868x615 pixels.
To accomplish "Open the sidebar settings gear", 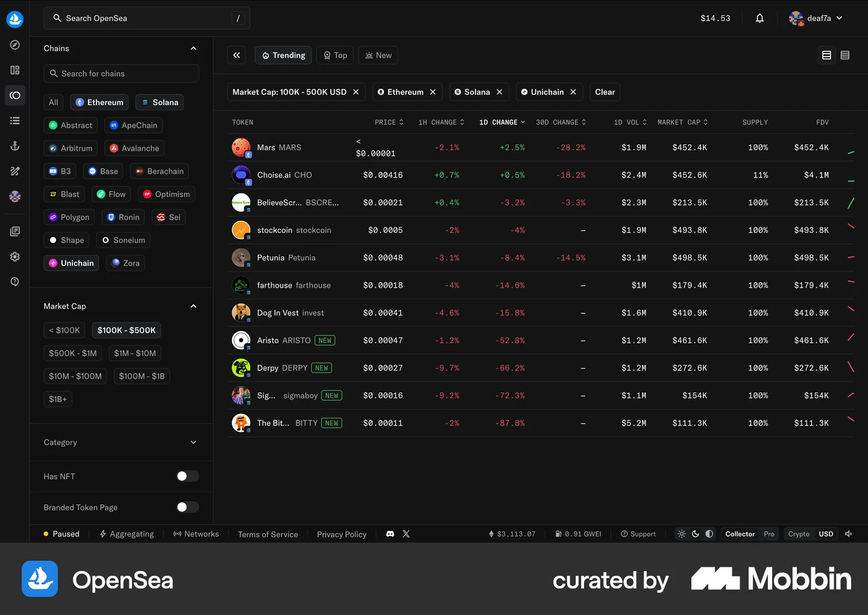I will [x=15, y=257].
